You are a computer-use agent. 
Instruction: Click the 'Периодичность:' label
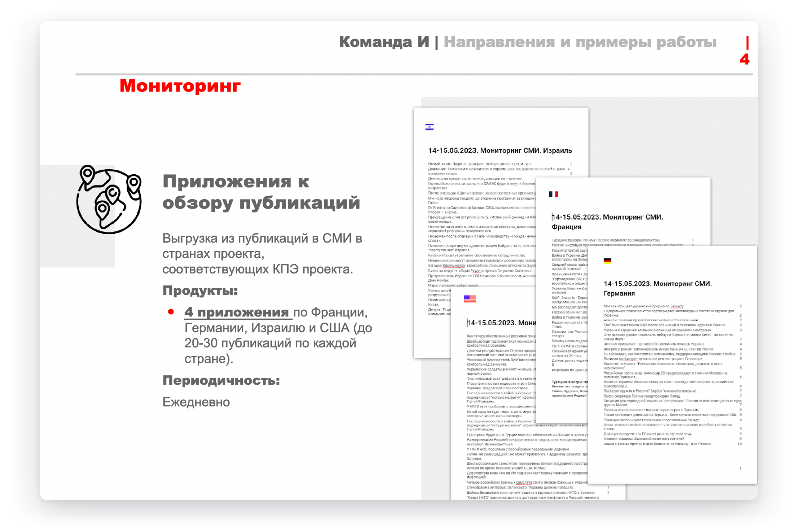(x=221, y=380)
